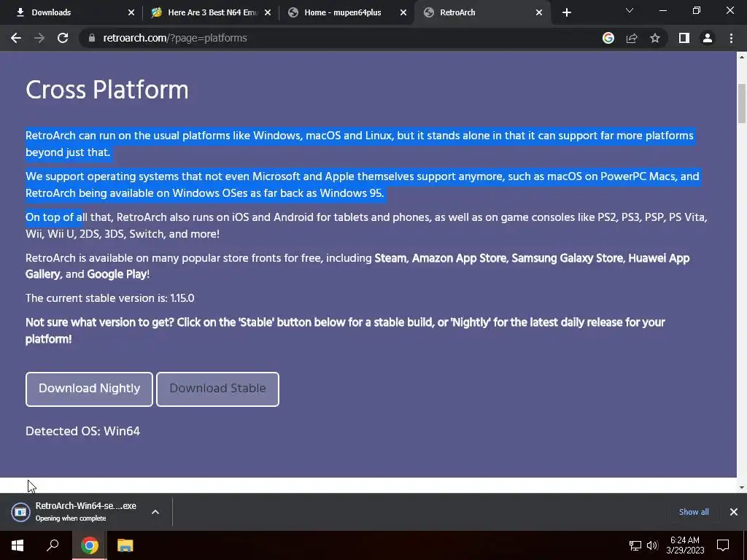Click 'The current stable version is: 1.15.0'
The width and height of the screenshot is (747, 560).
coord(110,298)
